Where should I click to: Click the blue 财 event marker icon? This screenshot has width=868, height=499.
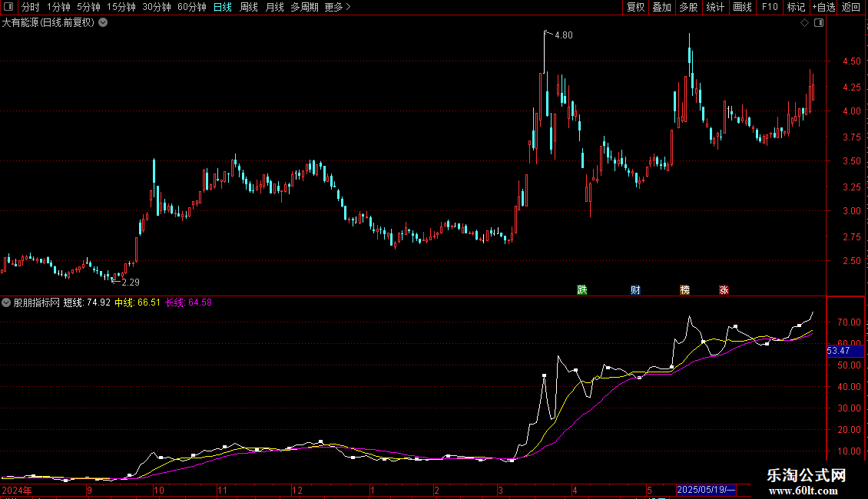635,289
